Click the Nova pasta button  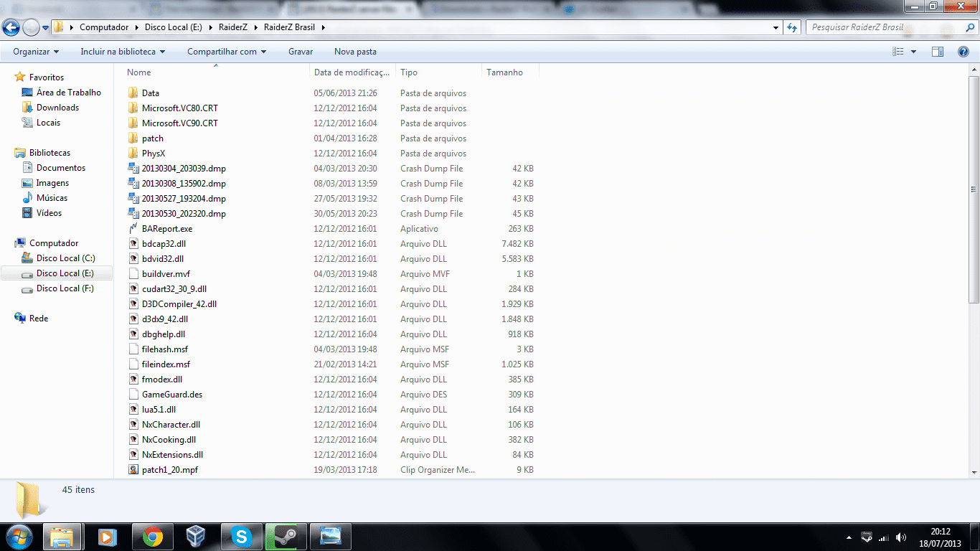(355, 52)
